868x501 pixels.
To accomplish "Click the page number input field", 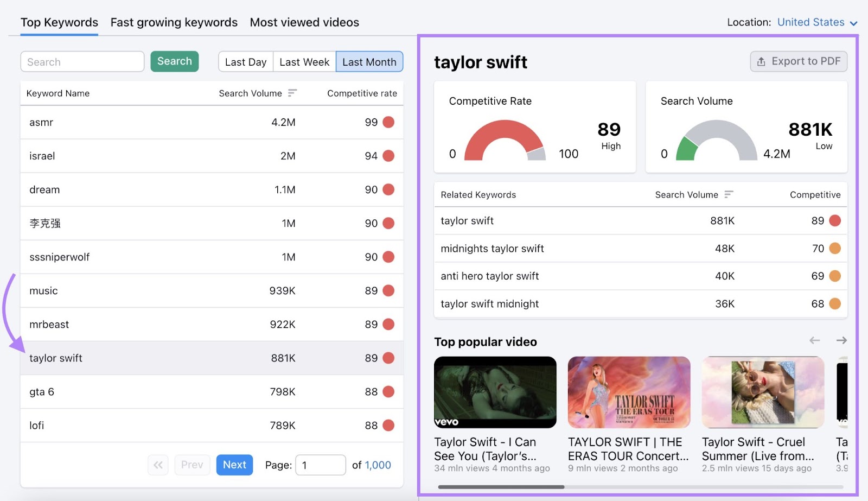I will tap(321, 465).
